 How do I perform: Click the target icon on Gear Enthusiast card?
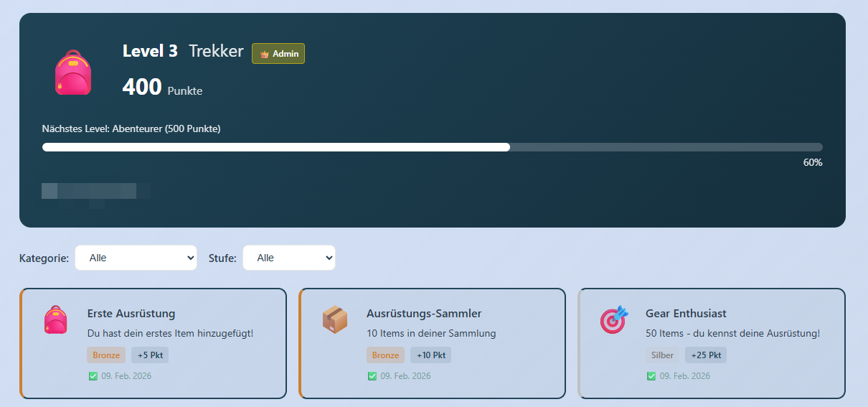[x=613, y=319]
